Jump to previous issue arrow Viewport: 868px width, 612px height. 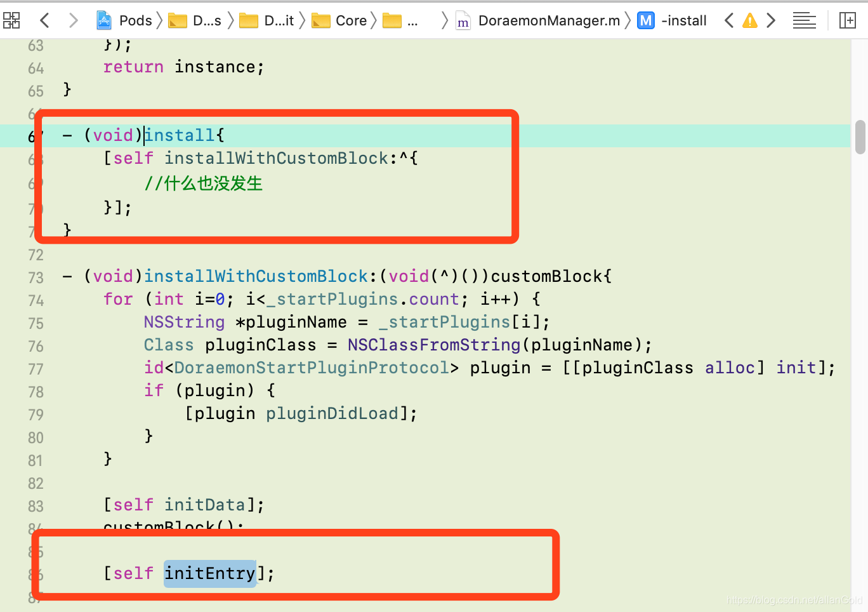[x=729, y=20]
